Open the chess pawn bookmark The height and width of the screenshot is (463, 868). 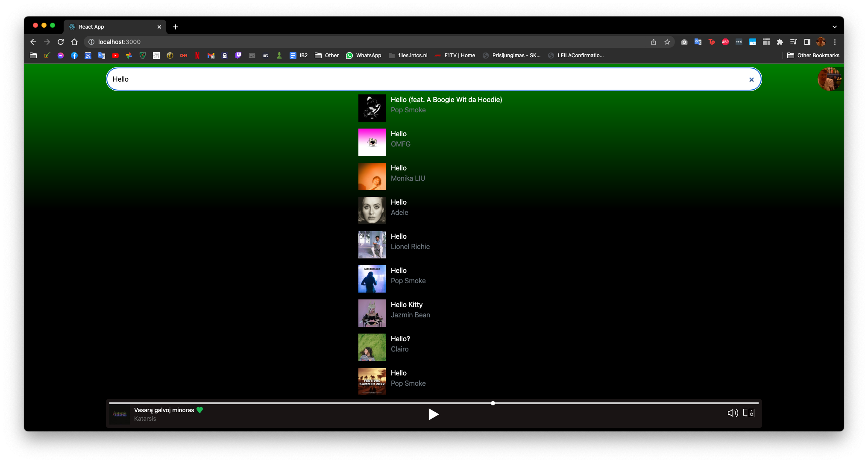[x=279, y=56]
